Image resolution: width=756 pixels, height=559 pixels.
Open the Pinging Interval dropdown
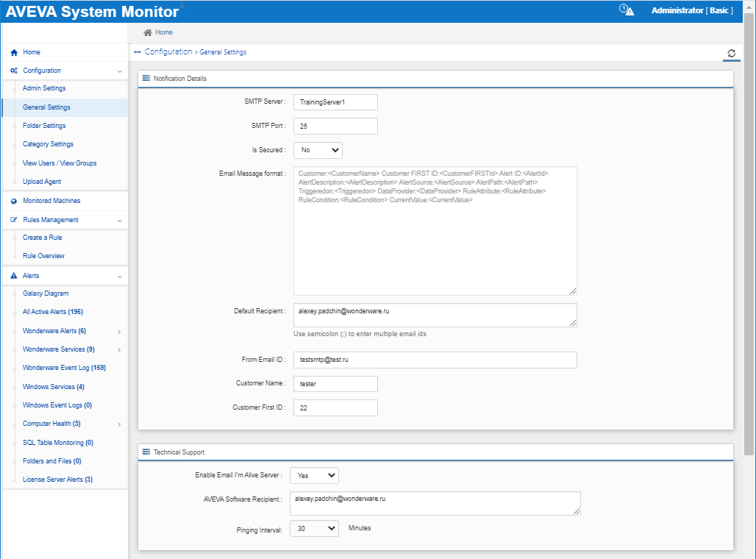click(x=314, y=529)
